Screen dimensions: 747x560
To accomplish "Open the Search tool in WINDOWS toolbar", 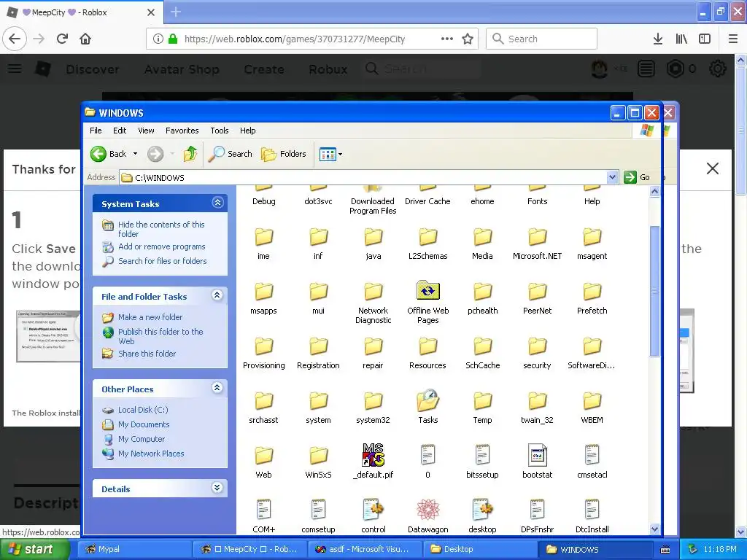I will 231,154.
